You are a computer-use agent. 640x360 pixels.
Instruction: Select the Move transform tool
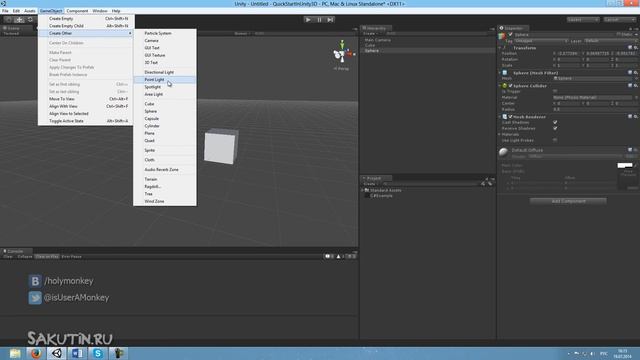[19, 20]
